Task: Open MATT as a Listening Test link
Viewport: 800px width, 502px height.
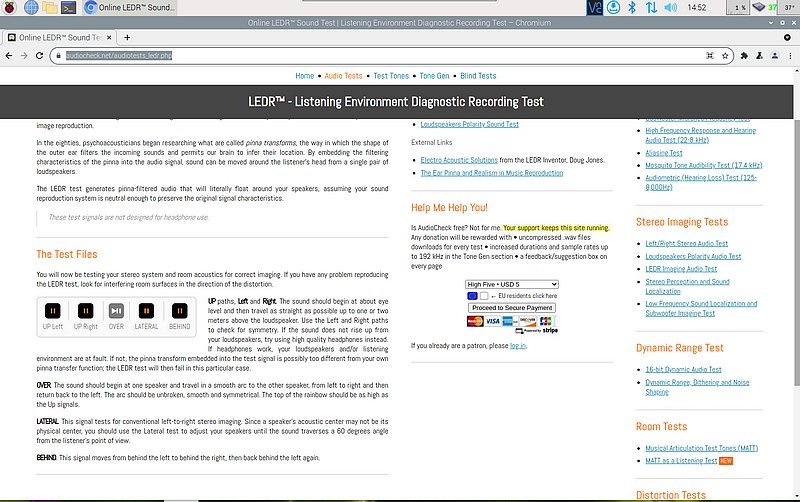Action: [681, 461]
